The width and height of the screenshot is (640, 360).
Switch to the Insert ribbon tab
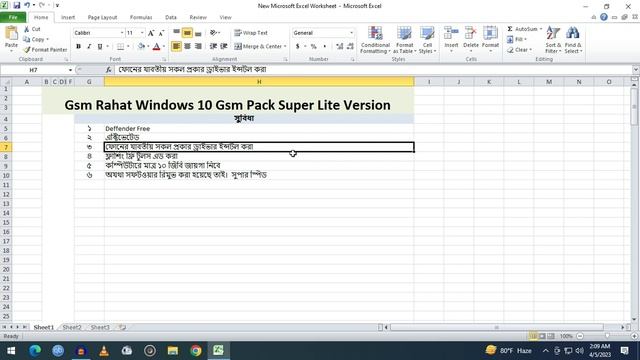[x=68, y=17]
